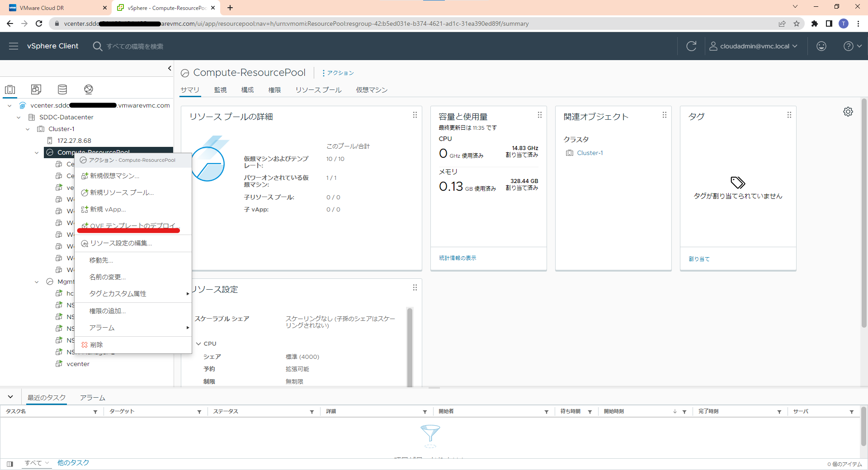The width and height of the screenshot is (868, 470).
Task: Choose リソース設定の編集 from the context menu
Action: pyautogui.click(x=133, y=243)
